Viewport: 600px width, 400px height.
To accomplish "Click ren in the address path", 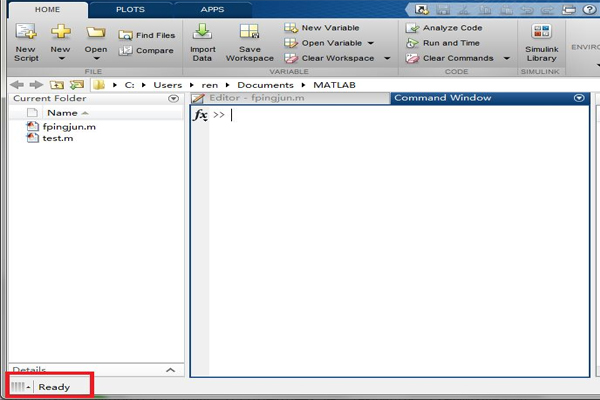I will point(210,85).
